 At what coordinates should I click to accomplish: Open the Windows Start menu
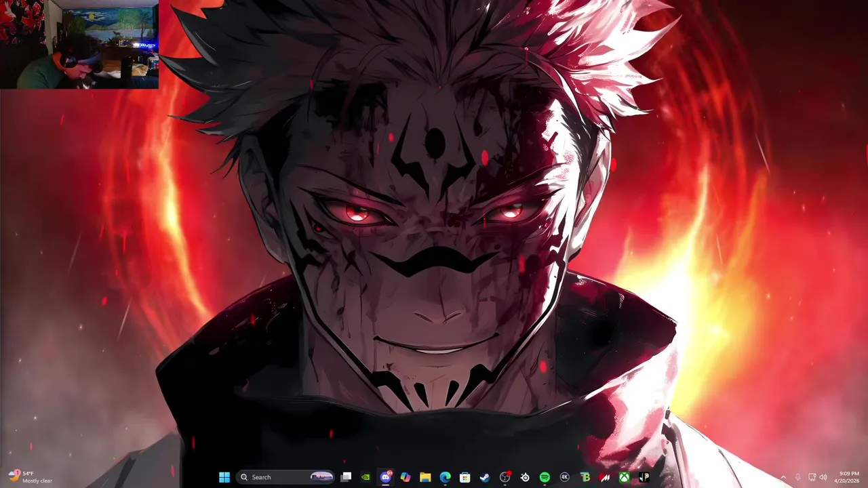tap(224, 477)
